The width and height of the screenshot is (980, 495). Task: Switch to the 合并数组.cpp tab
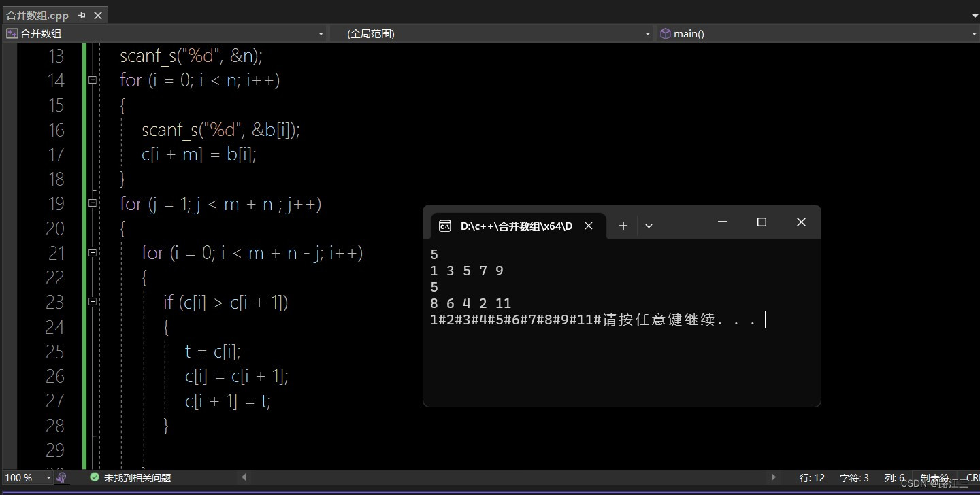tap(37, 15)
